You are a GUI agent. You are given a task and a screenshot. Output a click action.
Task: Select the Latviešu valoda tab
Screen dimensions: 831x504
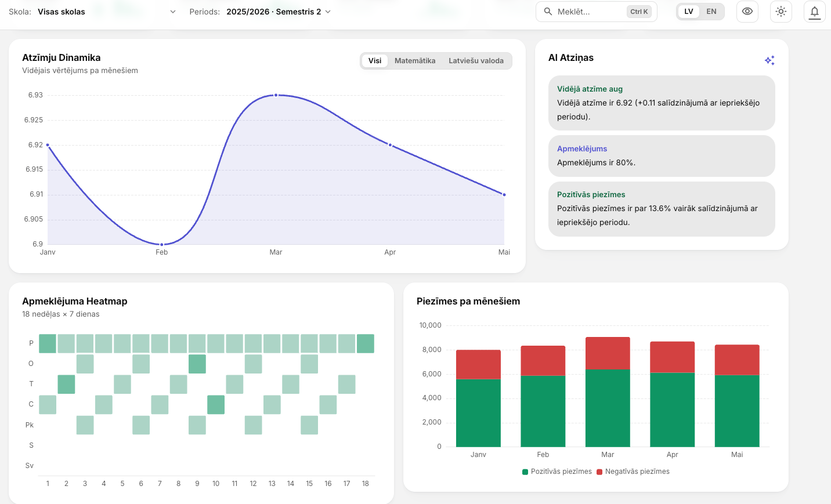coord(476,61)
